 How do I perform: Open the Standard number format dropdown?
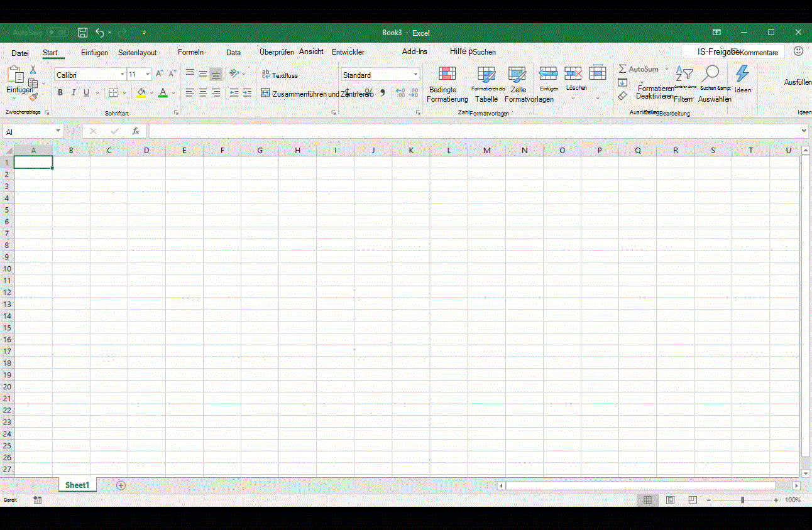[x=415, y=75]
